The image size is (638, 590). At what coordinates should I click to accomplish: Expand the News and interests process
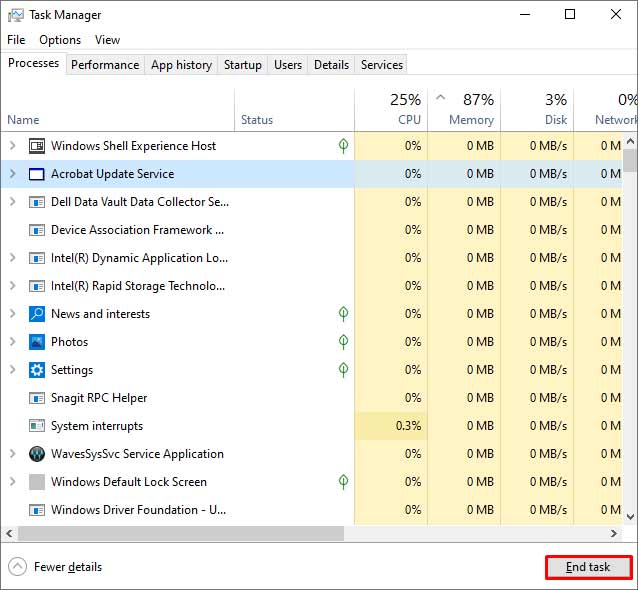pyautogui.click(x=13, y=314)
